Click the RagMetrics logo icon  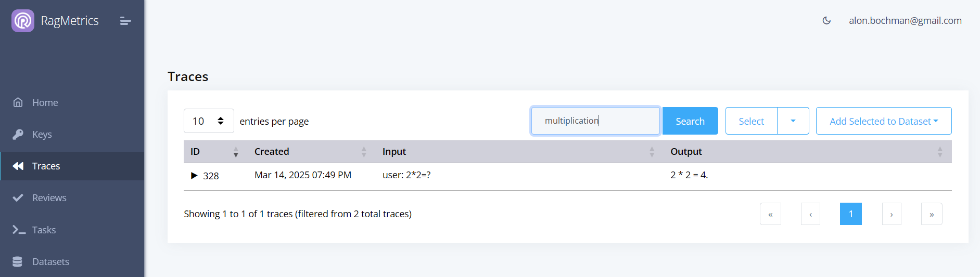click(23, 21)
